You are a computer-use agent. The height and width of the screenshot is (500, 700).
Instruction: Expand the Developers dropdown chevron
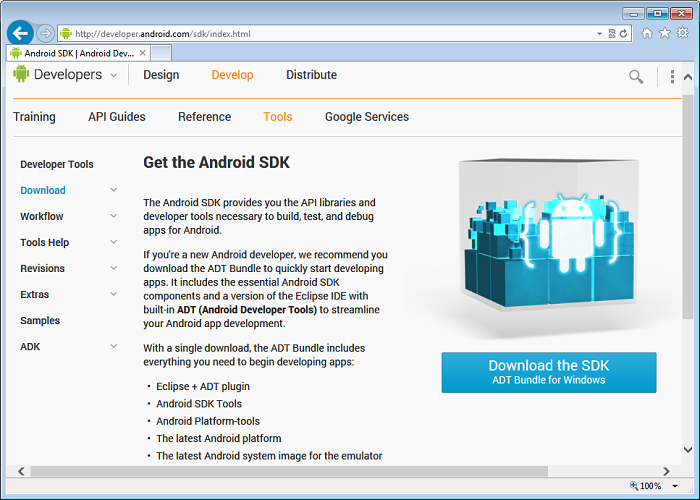point(114,75)
